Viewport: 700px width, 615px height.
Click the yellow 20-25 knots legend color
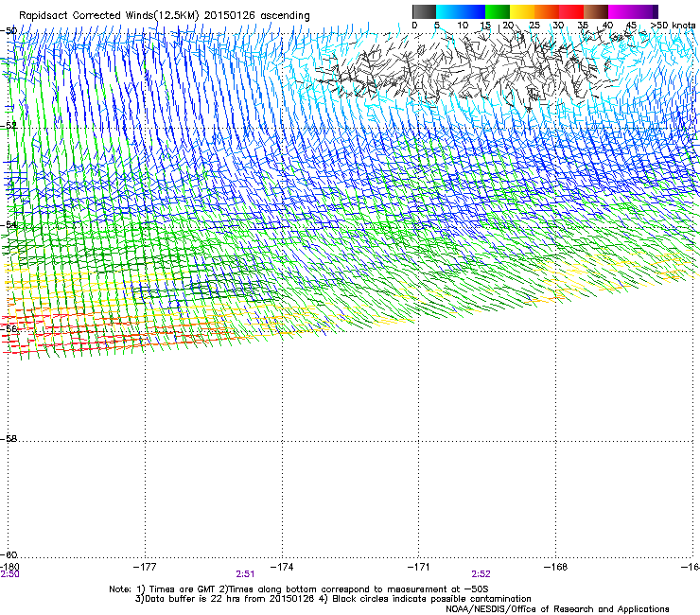pos(522,11)
